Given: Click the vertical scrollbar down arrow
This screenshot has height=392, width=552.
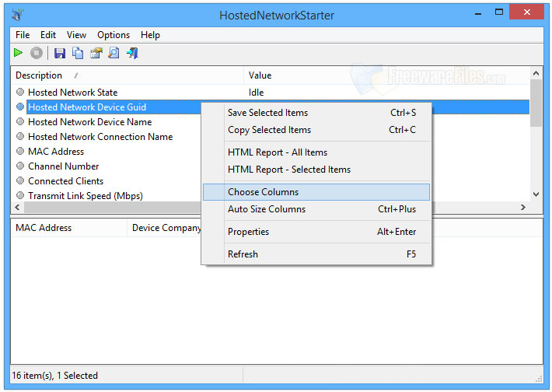Looking at the screenshot, I should tap(535, 194).
